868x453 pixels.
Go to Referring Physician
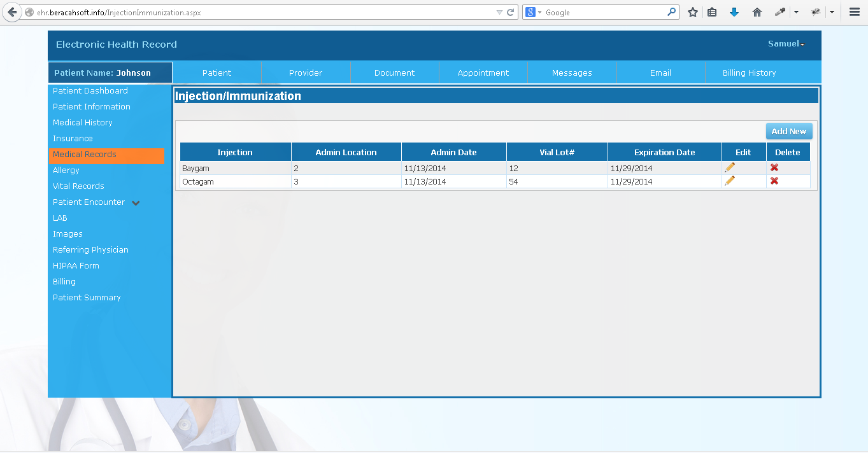click(90, 250)
